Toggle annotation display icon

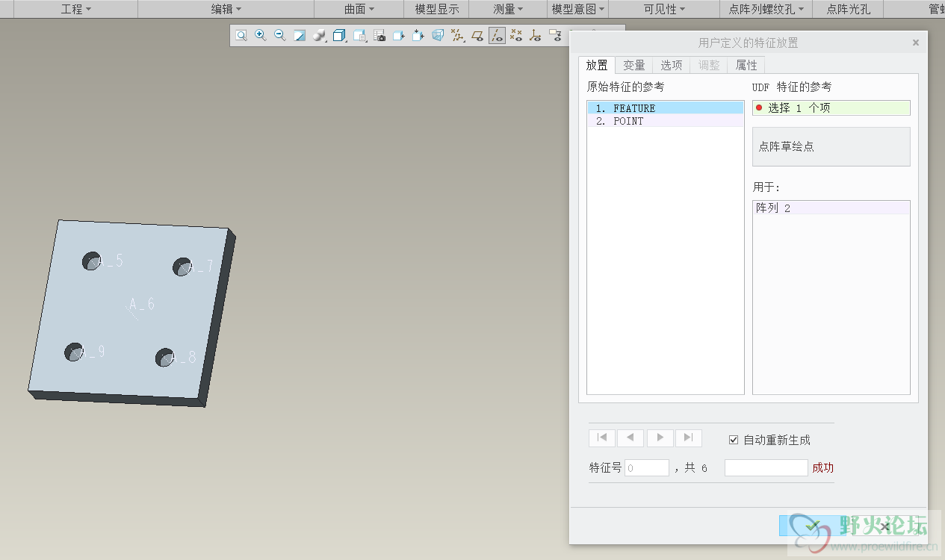click(555, 35)
